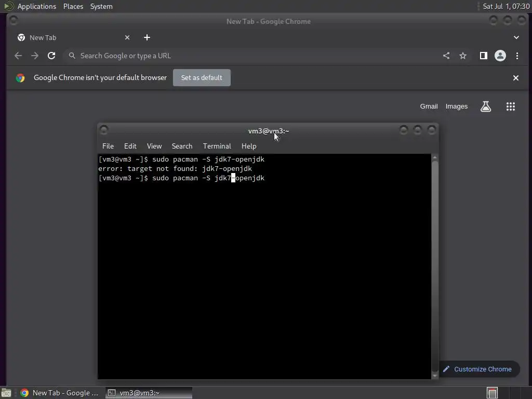
Task: Bookmark this tab with the star icon
Action: (x=463, y=56)
